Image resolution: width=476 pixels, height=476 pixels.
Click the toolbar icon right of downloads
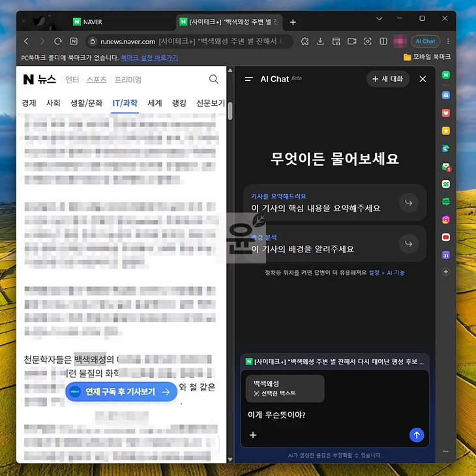click(336, 41)
